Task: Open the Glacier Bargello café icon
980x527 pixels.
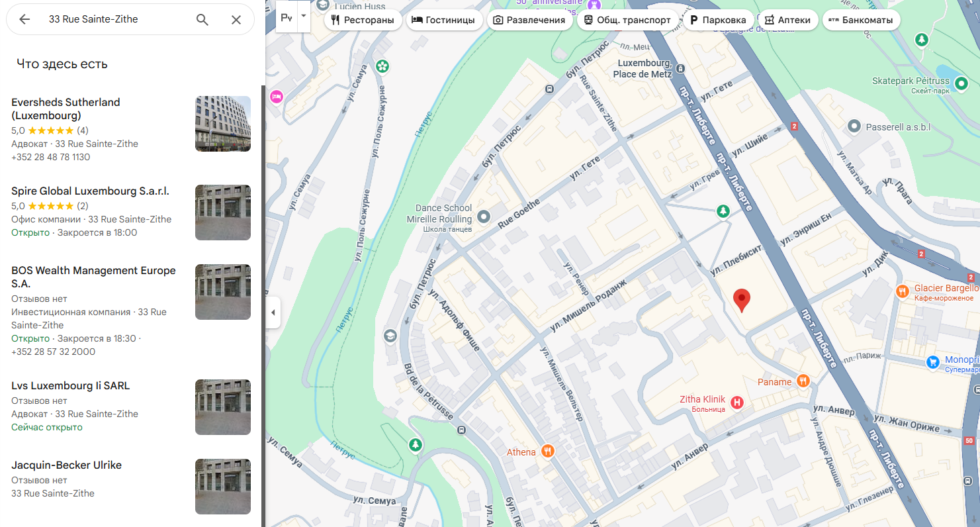Action: point(902,291)
